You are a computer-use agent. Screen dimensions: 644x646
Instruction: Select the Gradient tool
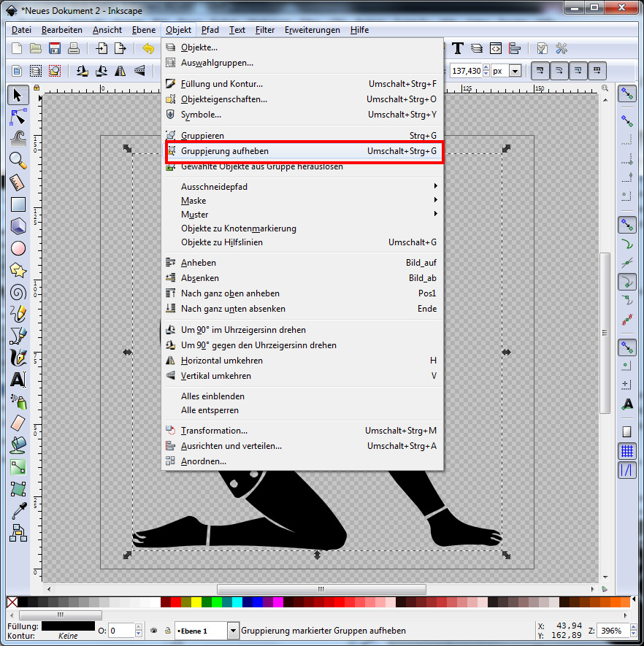18,466
